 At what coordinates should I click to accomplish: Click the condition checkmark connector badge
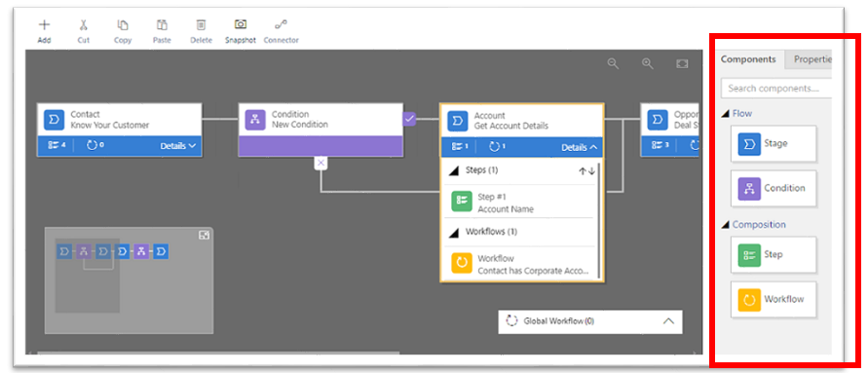(x=409, y=119)
